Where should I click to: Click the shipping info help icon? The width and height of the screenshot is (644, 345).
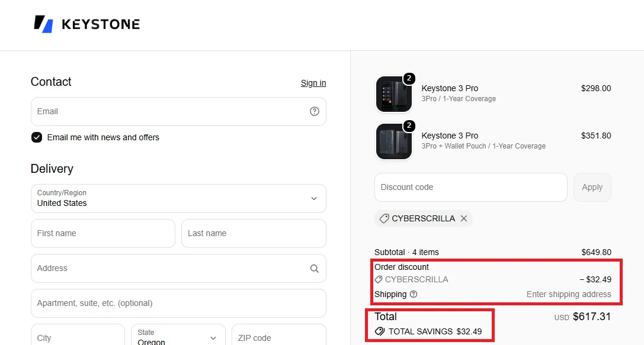point(414,294)
